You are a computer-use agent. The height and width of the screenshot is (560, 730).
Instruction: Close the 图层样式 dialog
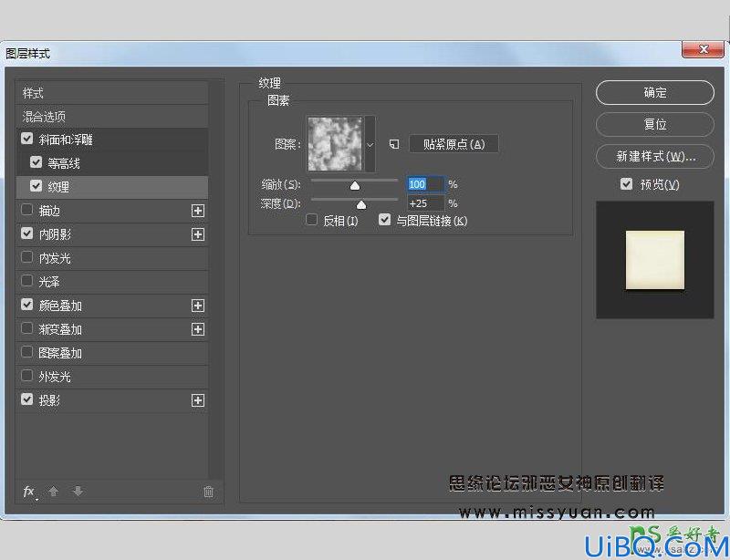pos(703,49)
